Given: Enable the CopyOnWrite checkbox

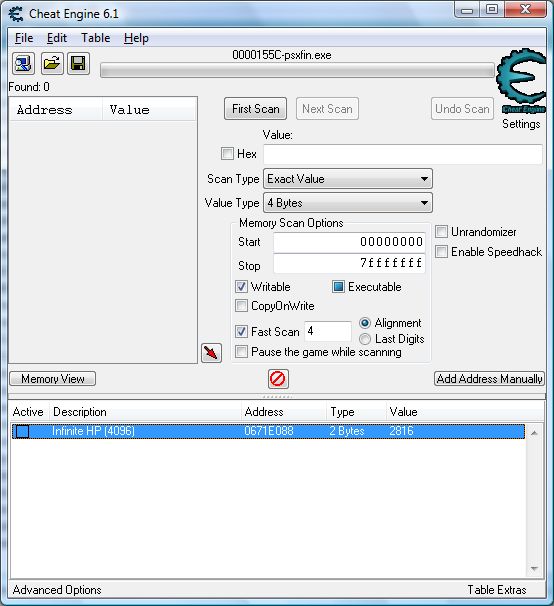Looking at the screenshot, I should tap(241, 306).
